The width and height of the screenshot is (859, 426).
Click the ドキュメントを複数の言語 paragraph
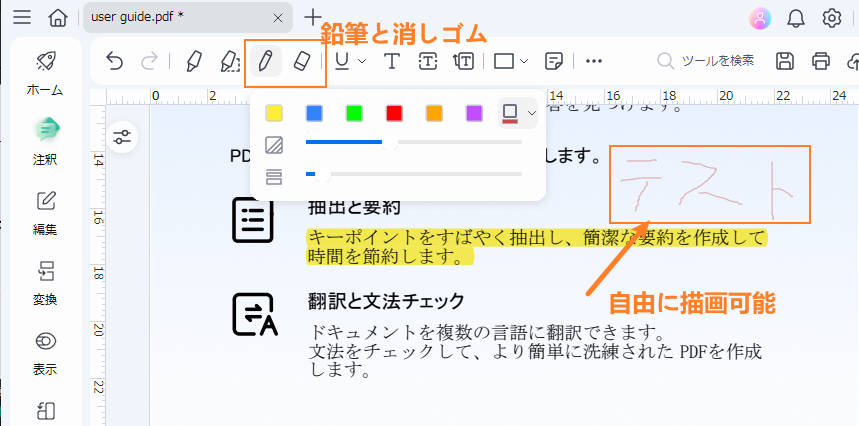coord(536,350)
